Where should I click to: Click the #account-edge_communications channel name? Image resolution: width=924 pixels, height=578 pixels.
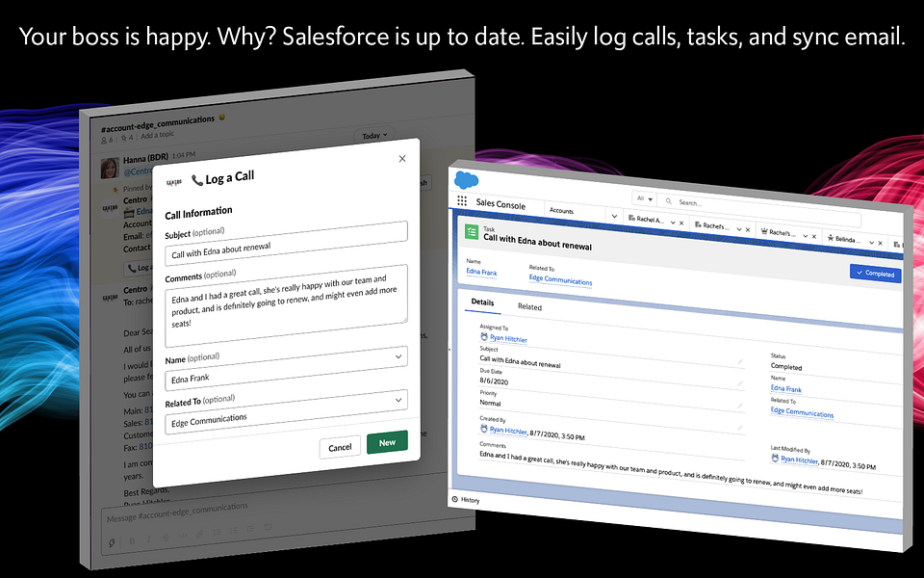(157, 124)
